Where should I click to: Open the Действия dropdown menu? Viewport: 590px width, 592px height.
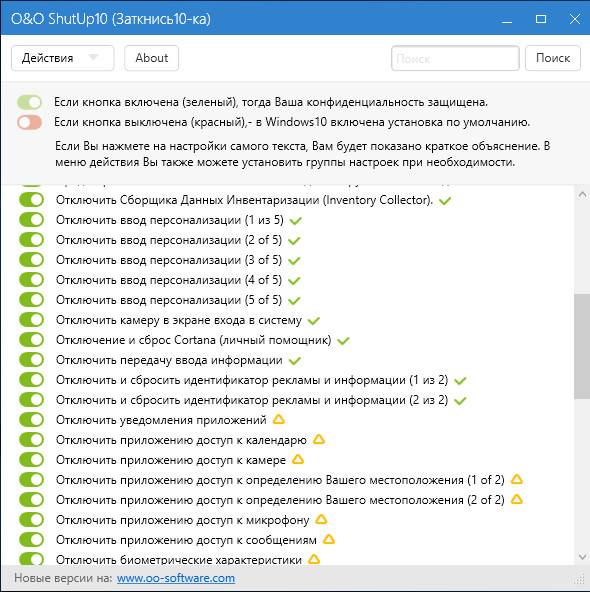click(x=63, y=58)
